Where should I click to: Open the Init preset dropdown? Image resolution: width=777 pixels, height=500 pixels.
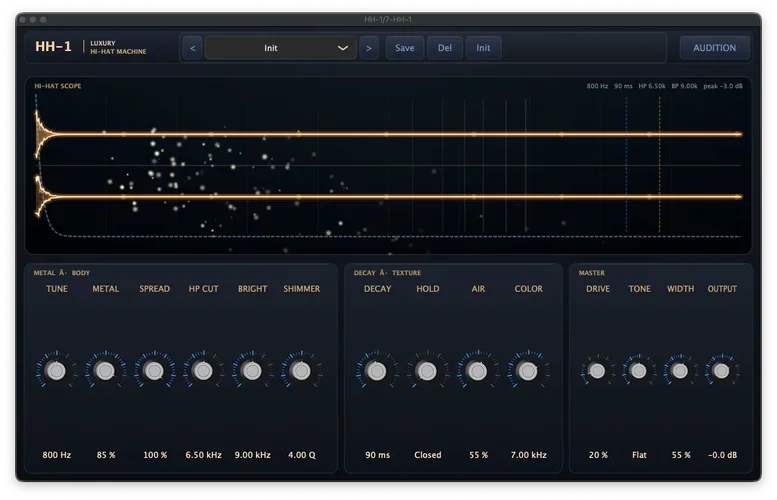coord(280,48)
